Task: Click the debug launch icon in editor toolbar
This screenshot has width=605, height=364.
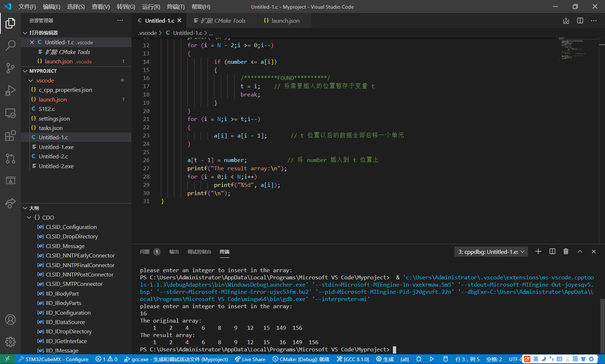Action: pos(566,21)
